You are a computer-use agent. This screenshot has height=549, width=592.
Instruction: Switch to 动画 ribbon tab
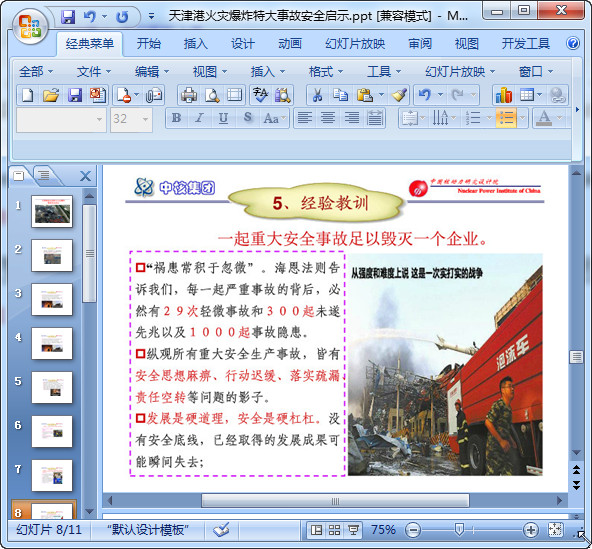pyautogui.click(x=290, y=44)
